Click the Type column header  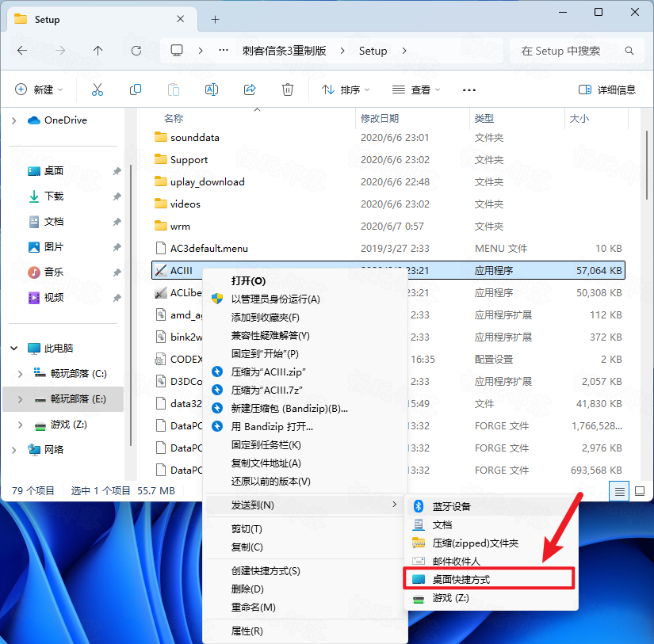(484, 118)
